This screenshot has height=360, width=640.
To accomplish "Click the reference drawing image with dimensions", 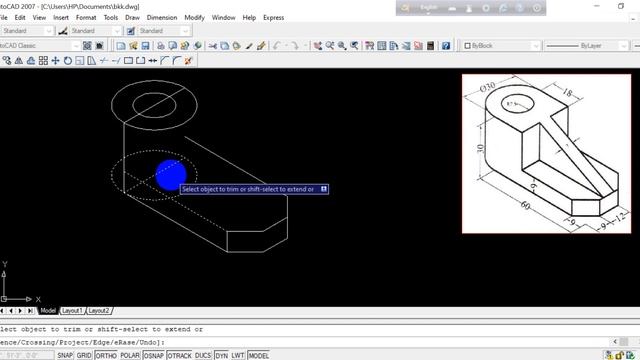I will coord(547,153).
